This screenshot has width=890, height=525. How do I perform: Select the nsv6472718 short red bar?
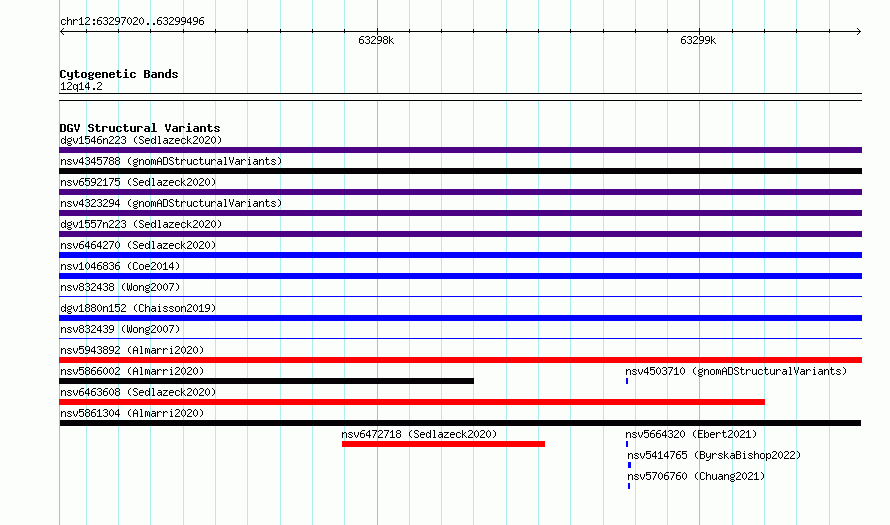click(443, 444)
